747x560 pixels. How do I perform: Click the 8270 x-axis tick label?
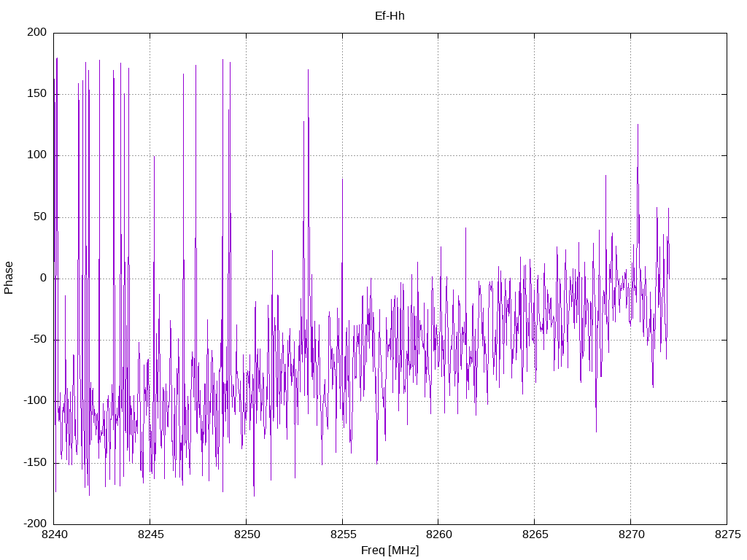(631, 534)
